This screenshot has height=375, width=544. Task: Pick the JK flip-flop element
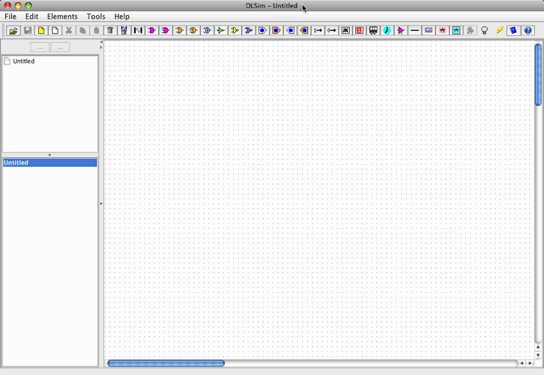click(x=345, y=31)
